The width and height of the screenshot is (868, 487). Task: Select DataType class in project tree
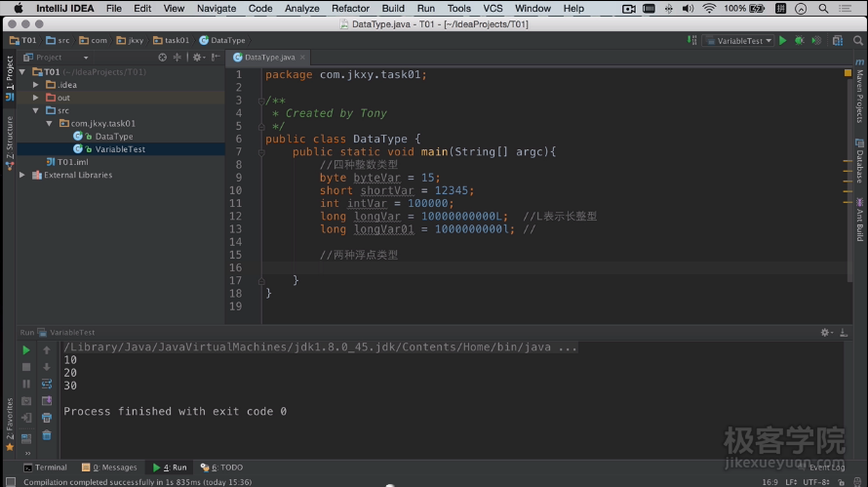click(113, 137)
